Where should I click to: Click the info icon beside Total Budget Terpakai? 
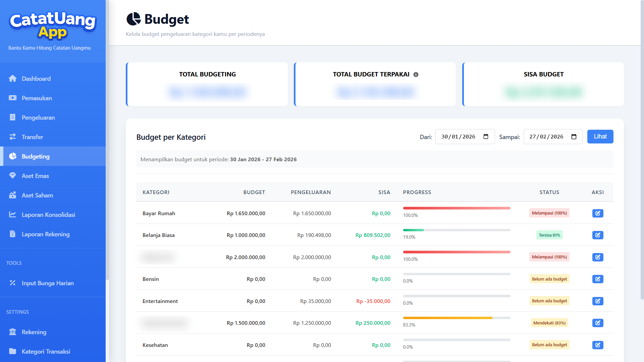pyautogui.click(x=416, y=74)
